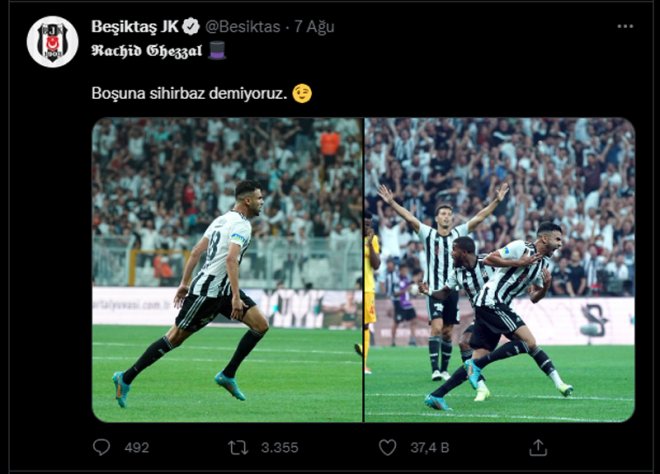
Task: Click the Beşiktaş JK profile avatar
Action: (x=52, y=42)
